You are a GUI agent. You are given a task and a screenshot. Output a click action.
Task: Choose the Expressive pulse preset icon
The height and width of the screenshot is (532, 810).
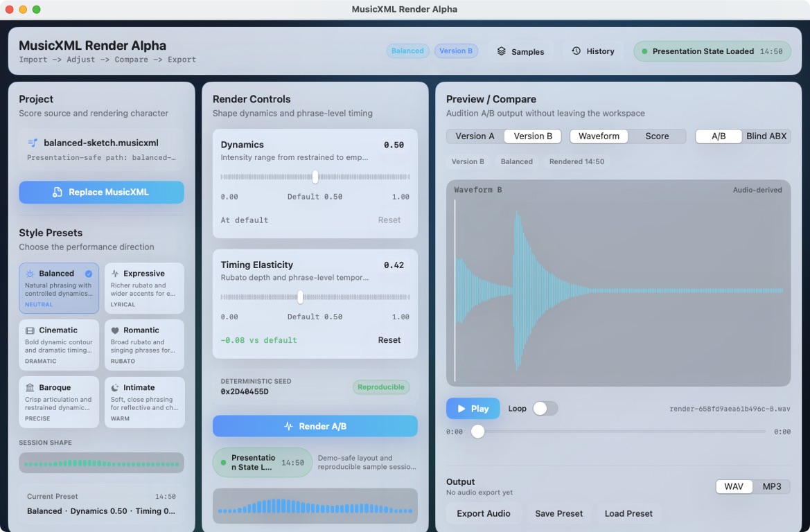tap(115, 273)
